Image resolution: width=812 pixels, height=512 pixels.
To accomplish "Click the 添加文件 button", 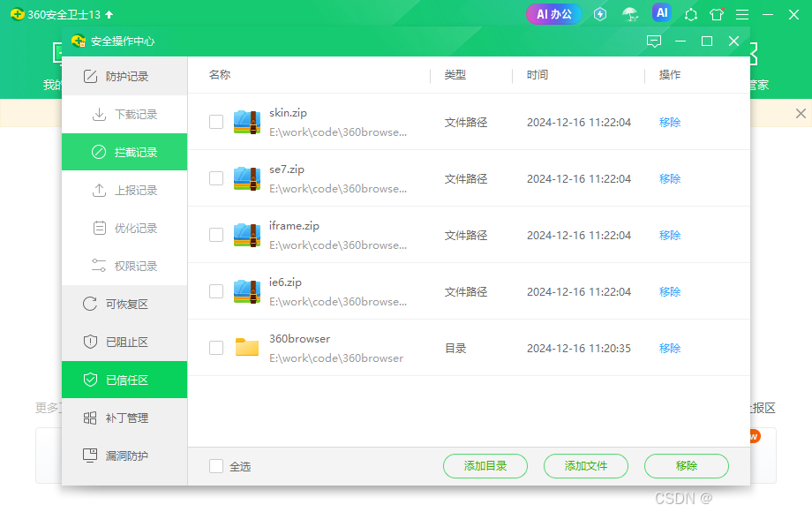I will point(586,466).
